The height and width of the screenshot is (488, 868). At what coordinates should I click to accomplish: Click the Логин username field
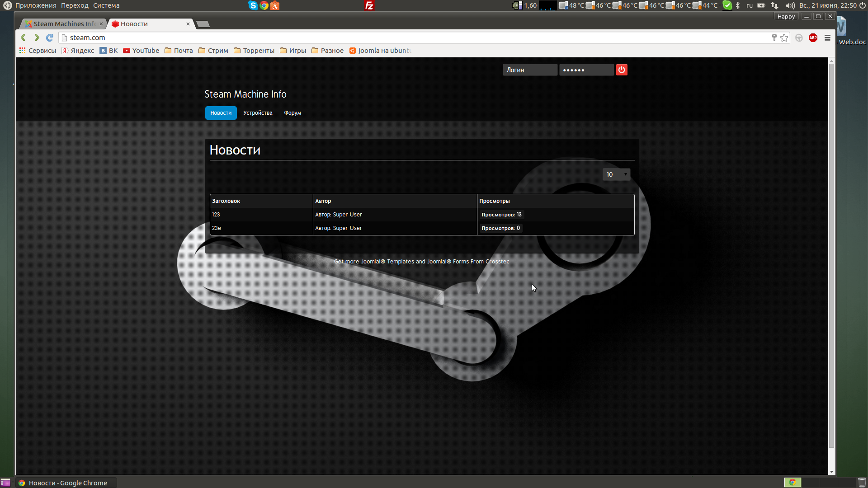pos(530,70)
